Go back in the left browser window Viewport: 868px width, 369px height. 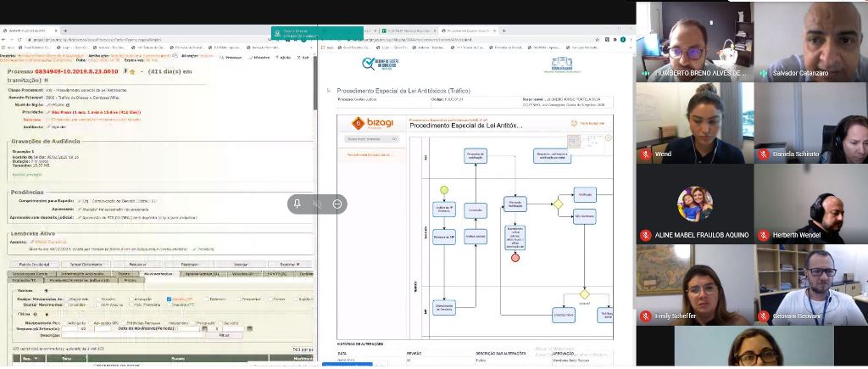click(4, 40)
